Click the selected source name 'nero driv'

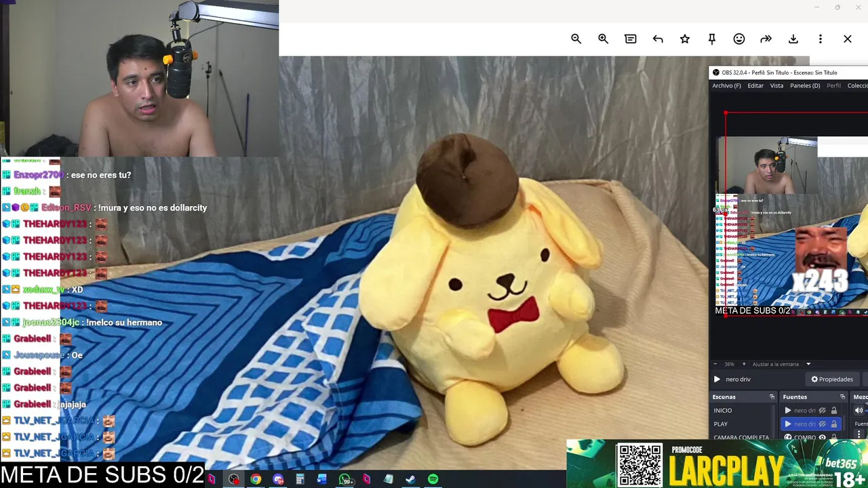(738, 380)
